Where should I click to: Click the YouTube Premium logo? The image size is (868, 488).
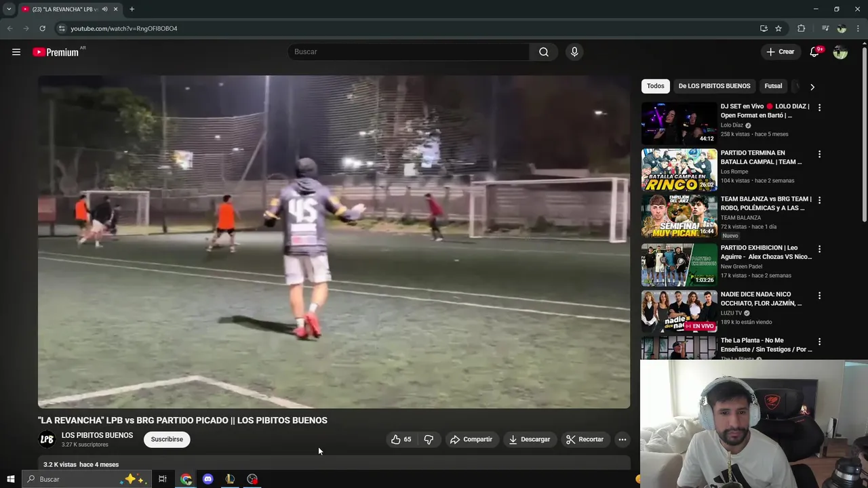coord(56,52)
